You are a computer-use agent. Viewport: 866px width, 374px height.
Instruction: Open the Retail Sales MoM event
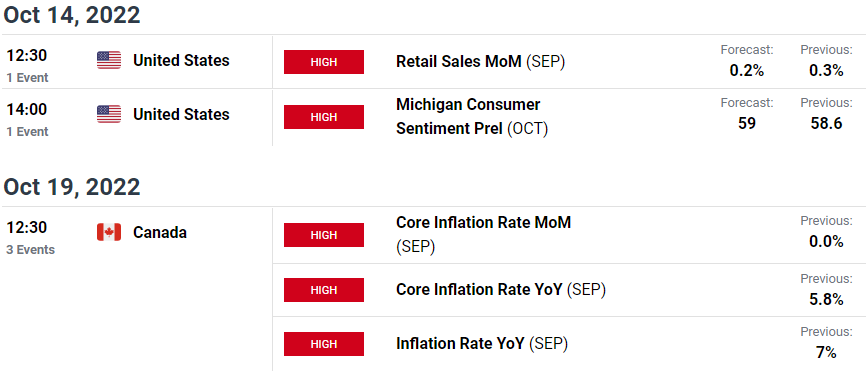tap(480, 61)
